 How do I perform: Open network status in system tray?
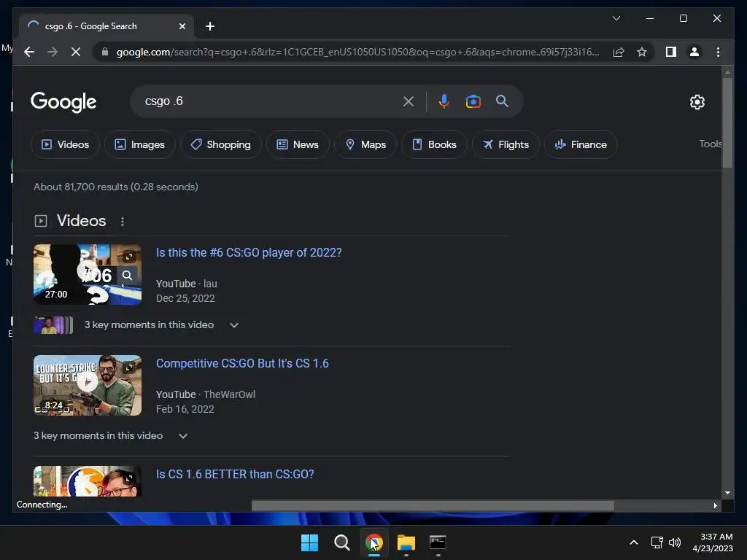(657, 542)
